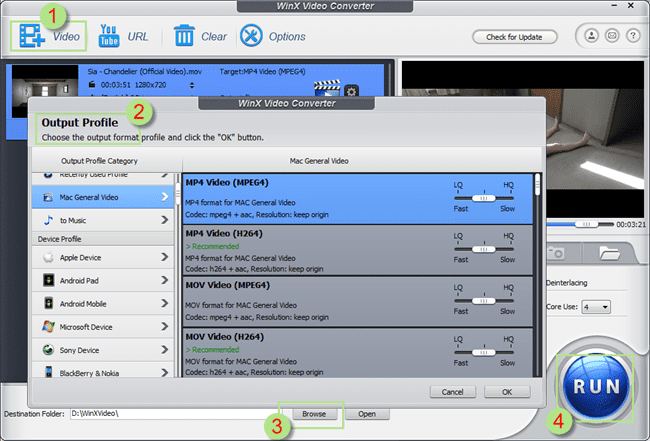Click the open folder icon tab

(609, 253)
